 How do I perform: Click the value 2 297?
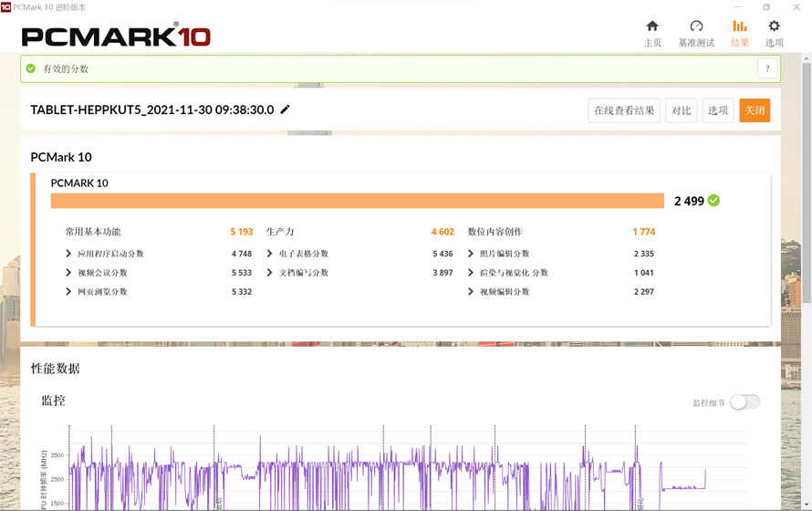[644, 292]
